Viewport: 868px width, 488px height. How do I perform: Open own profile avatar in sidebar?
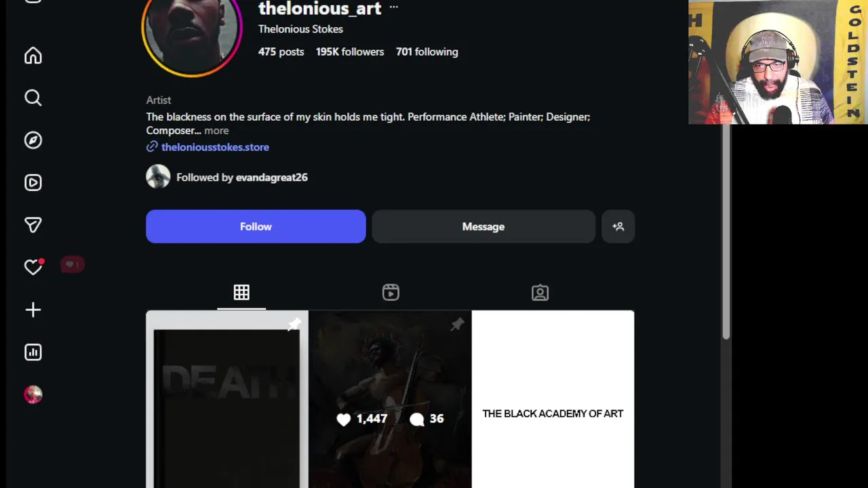33,394
